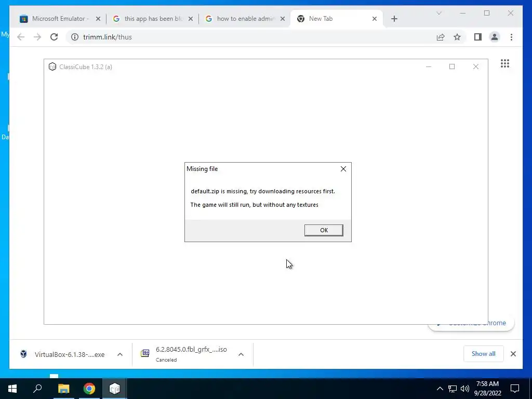
Task: Expand VirtualBox download options arrow
Action: [x=120, y=354]
